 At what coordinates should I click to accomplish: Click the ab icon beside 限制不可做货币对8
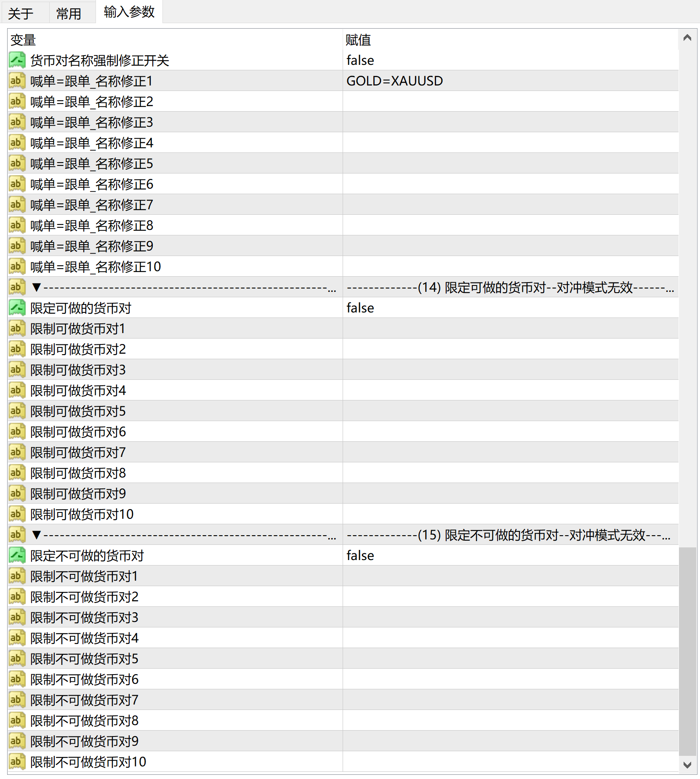click(x=16, y=720)
